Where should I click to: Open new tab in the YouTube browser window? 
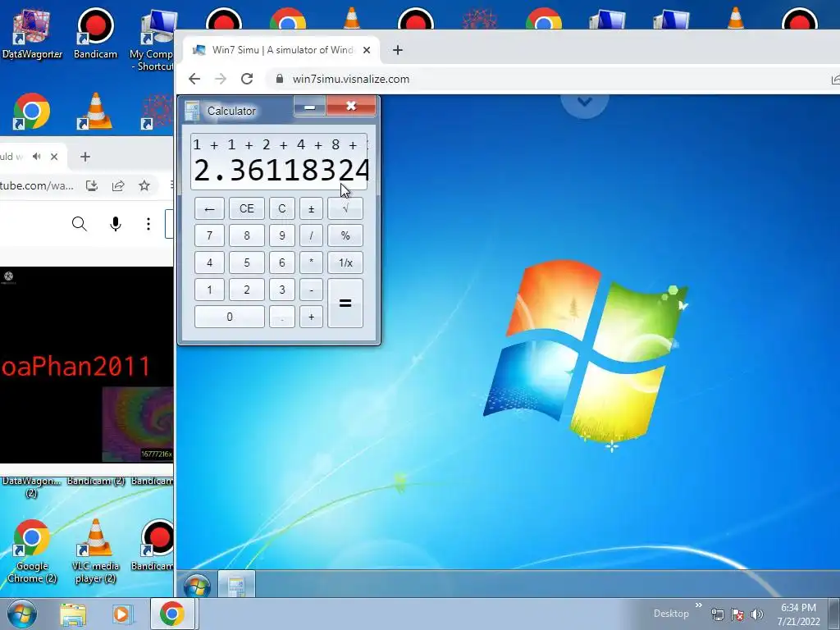[x=85, y=157]
